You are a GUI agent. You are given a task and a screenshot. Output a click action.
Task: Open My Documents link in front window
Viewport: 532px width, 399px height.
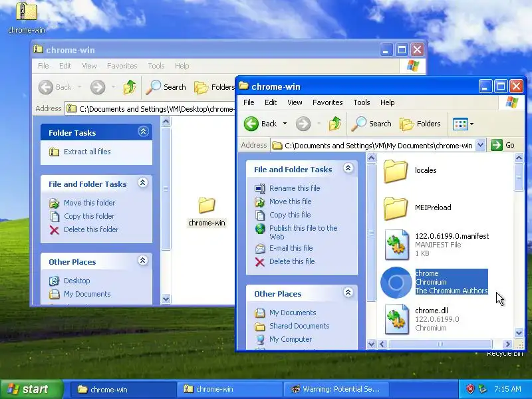(293, 313)
